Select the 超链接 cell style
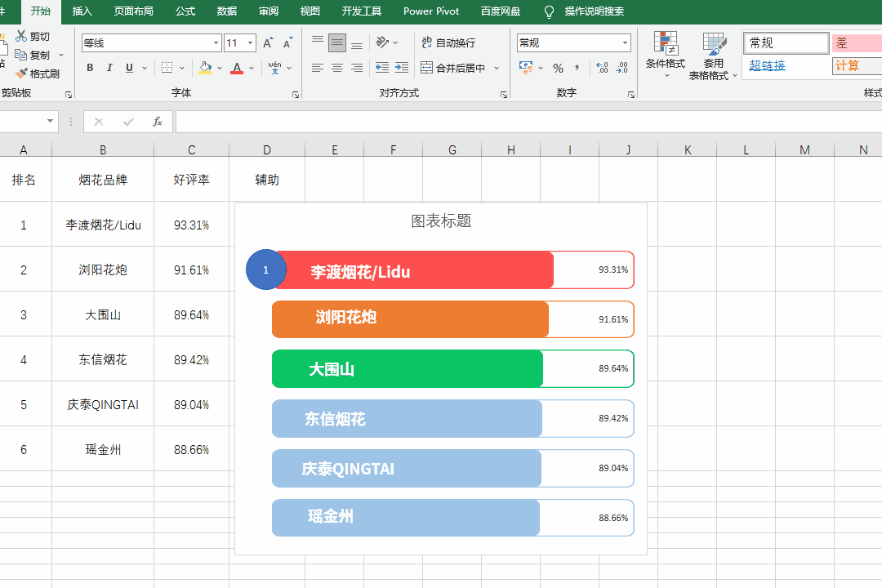Image resolution: width=882 pixels, height=588 pixels. pyautogui.click(x=767, y=65)
